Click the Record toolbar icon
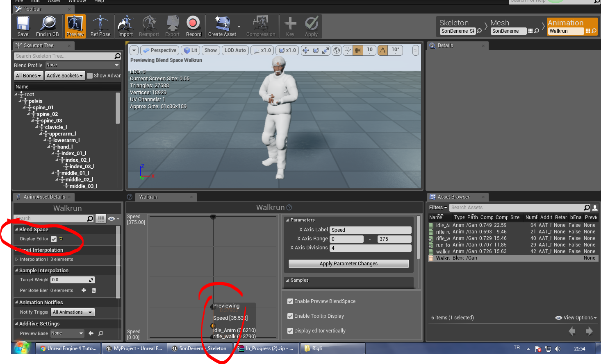Image resolution: width=601 pixels, height=364 pixels. pos(194,27)
